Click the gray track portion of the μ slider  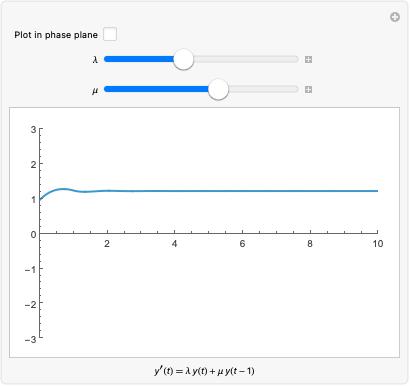[x=264, y=89]
